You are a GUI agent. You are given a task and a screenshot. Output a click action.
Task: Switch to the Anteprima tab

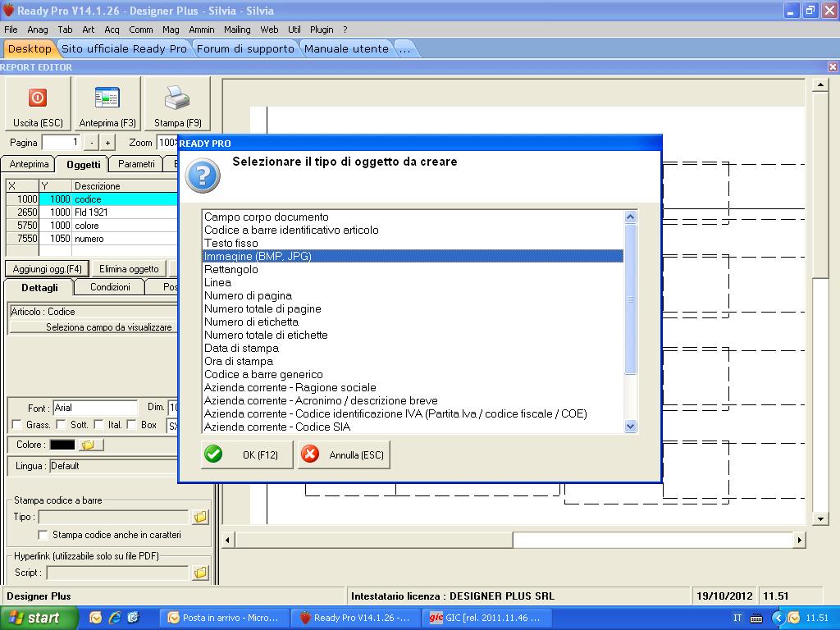point(29,164)
